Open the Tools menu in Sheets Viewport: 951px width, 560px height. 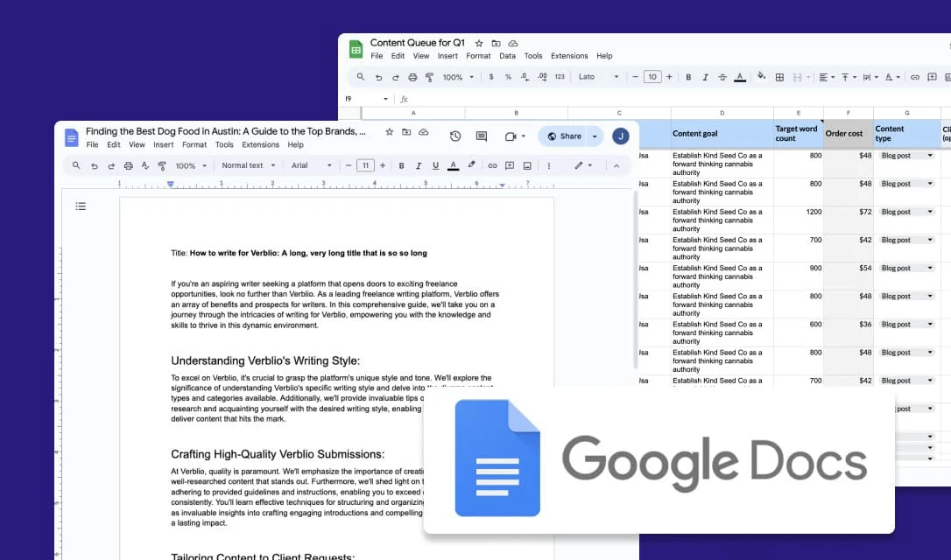(x=533, y=56)
